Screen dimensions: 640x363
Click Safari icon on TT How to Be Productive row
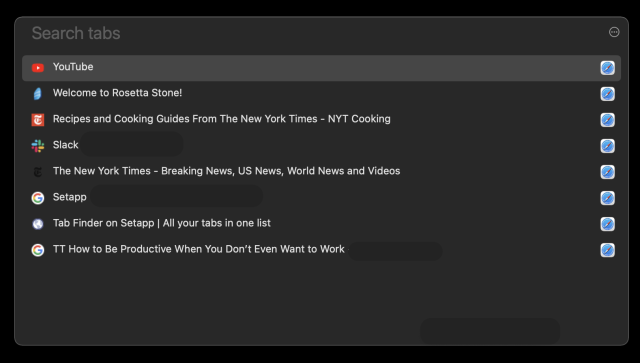click(607, 250)
